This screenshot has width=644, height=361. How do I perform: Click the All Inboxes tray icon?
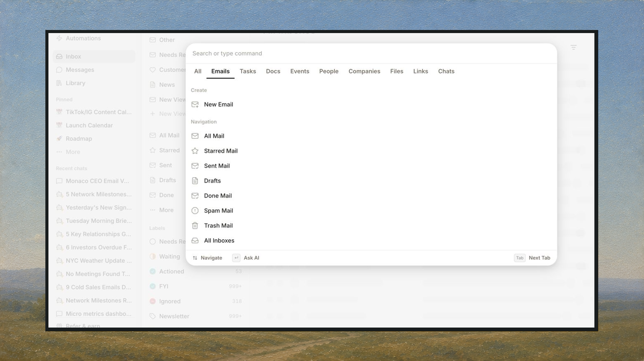click(195, 241)
